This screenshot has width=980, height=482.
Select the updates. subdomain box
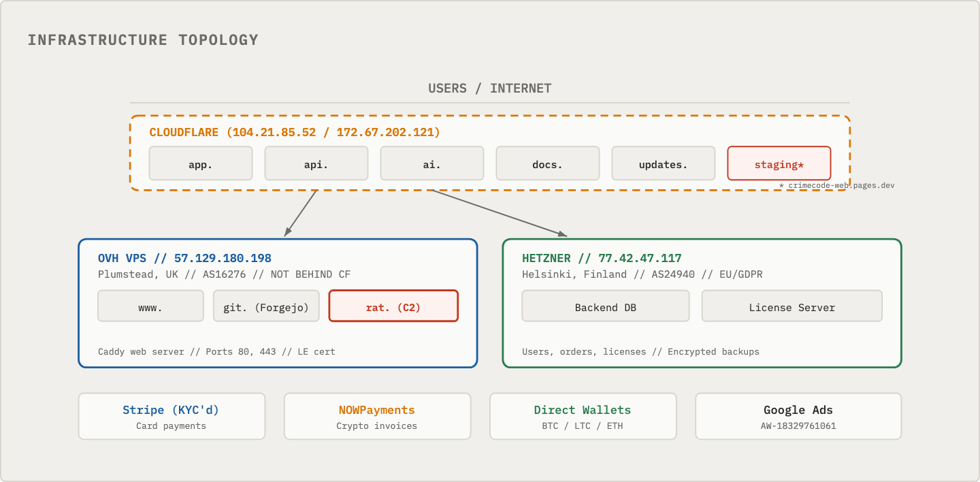[x=664, y=163]
